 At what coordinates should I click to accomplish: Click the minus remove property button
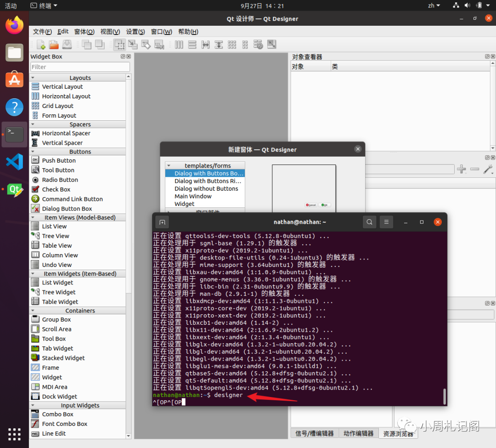pos(474,169)
